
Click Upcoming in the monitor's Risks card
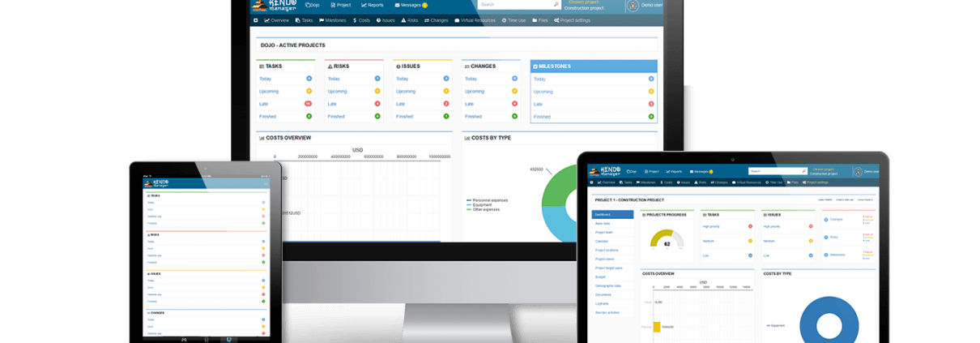[337, 92]
